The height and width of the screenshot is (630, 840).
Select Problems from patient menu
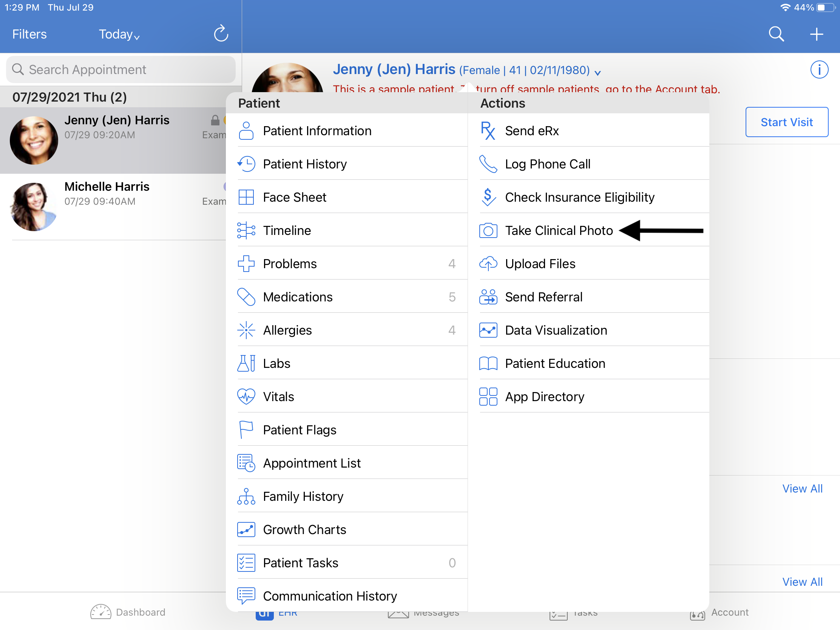[x=289, y=263]
